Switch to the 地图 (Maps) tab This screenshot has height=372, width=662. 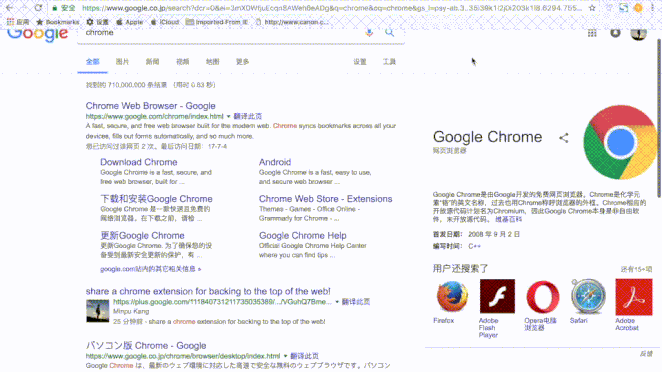coord(212,62)
